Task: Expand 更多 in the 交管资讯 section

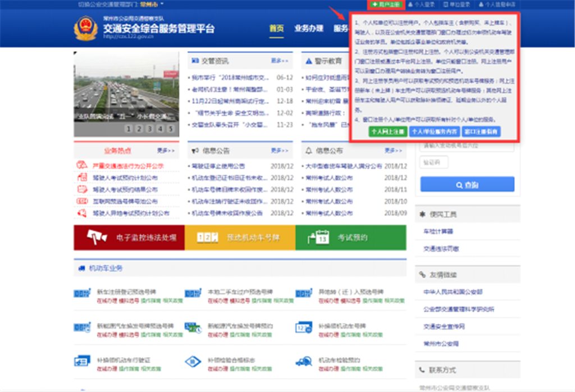Action: pos(279,61)
